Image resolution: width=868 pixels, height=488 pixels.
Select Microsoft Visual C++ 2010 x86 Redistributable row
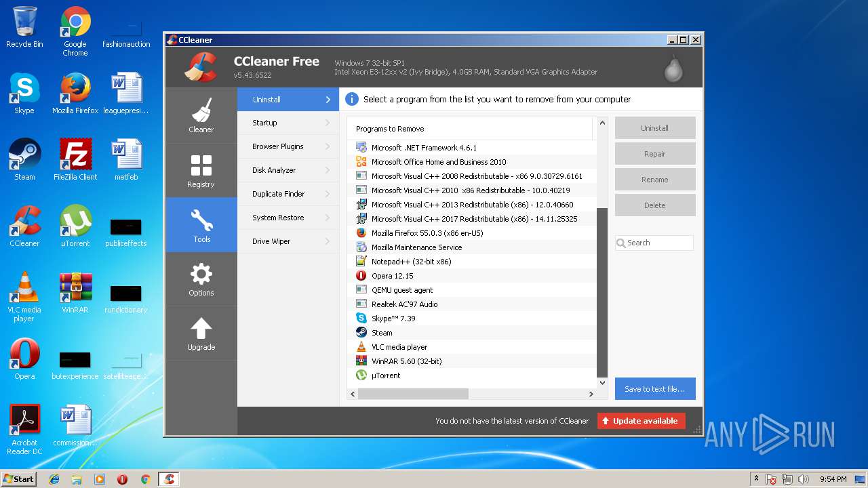click(x=472, y=190)
